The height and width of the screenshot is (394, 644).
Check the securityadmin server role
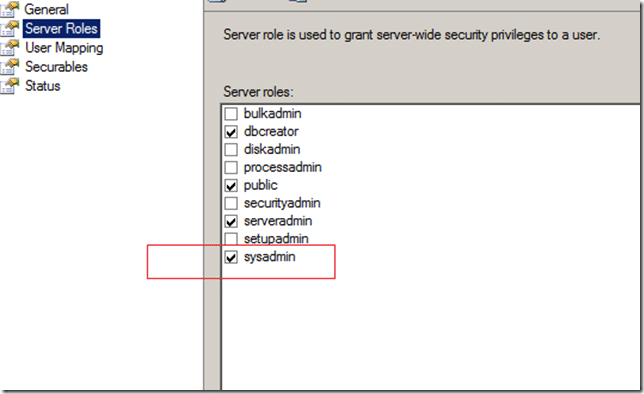[231, 203]
